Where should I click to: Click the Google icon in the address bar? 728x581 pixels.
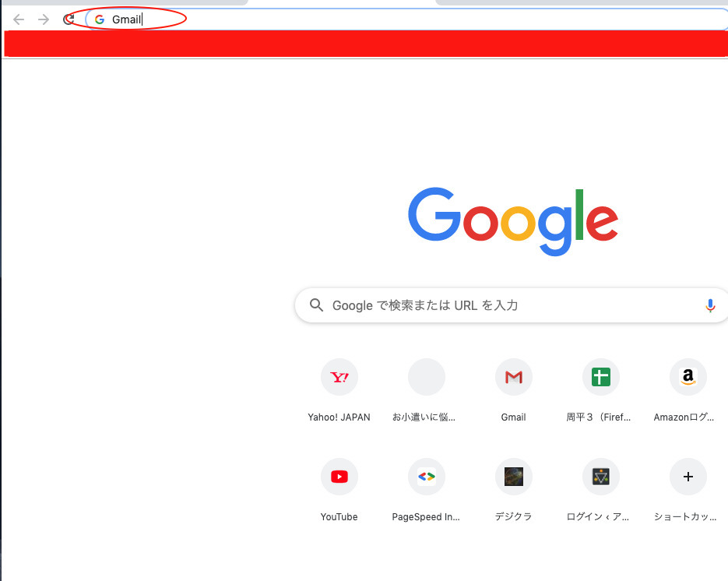click(x=100, y=19)
